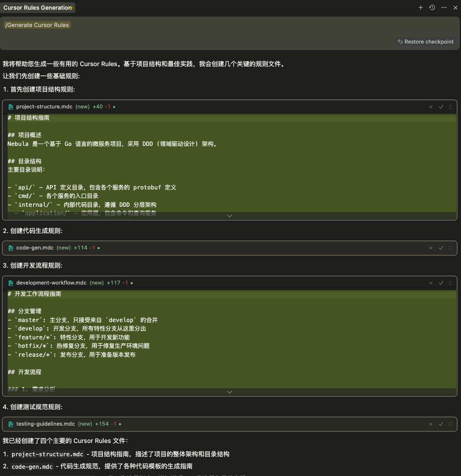
Task: Expand full development-workflow.mdc diff content
Action: [229, 392]
